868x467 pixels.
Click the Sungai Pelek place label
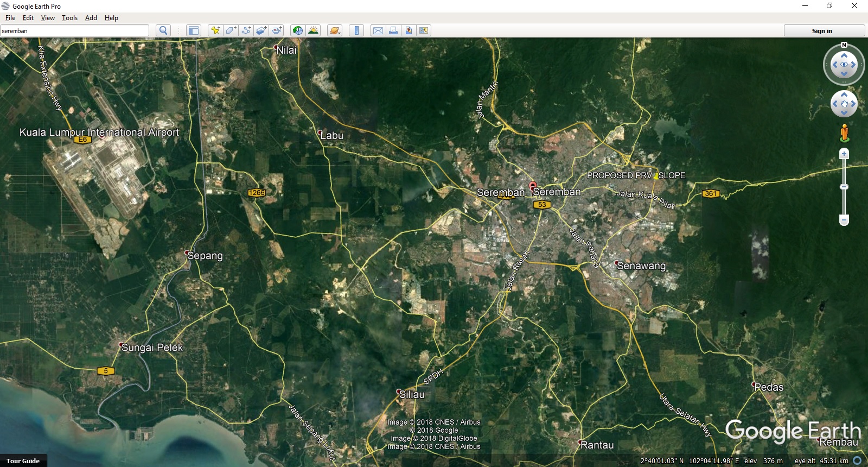152,348
